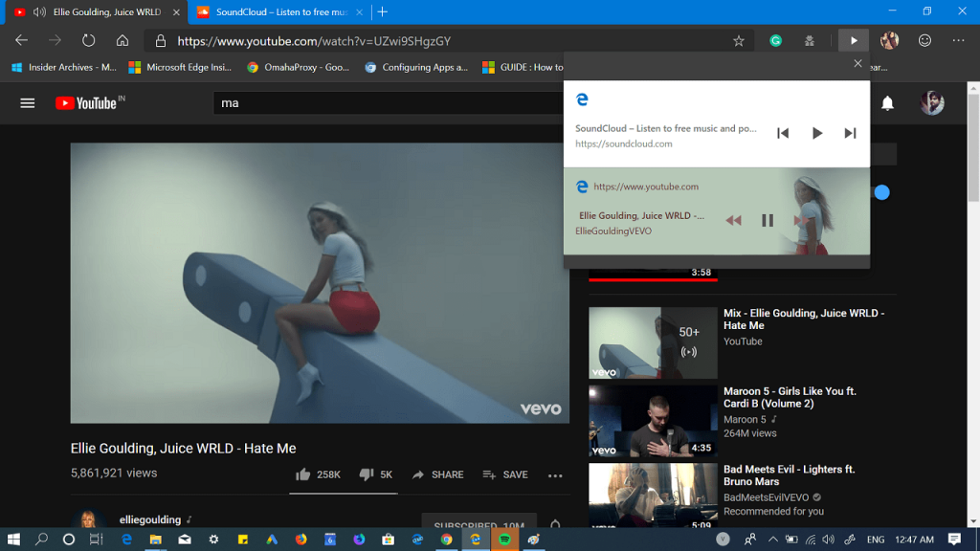The height and width of the screenshot is (551, 980).
Task: Open the Windows Start menu
Action: pos(13,540)
